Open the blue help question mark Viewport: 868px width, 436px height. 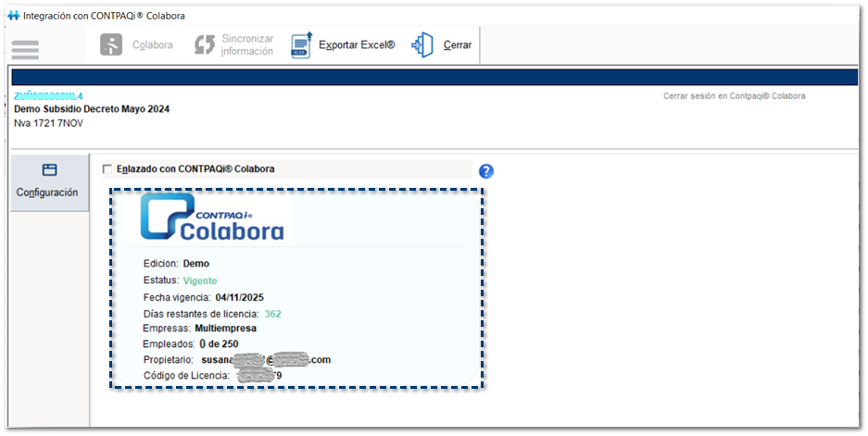pyautogui.click(x=486, y=171)
